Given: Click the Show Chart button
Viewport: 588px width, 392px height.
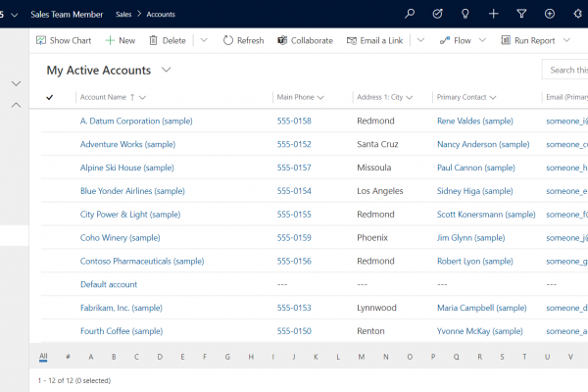Looking at the screenshot, I should 64,40.
